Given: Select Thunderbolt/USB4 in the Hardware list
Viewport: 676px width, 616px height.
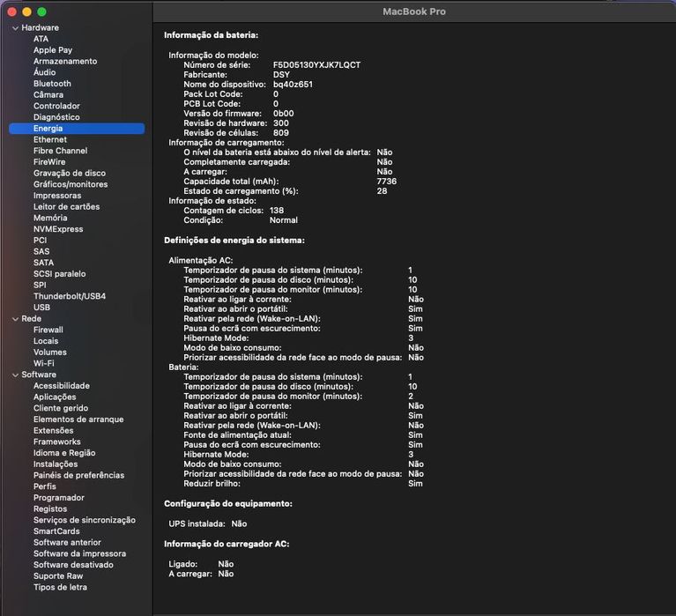Looking at the screenshot, I should click(70, 296).
